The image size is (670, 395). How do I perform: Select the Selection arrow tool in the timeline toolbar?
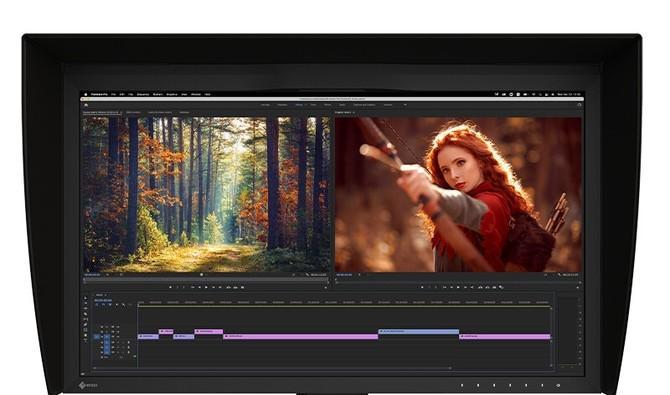(85, 298)
